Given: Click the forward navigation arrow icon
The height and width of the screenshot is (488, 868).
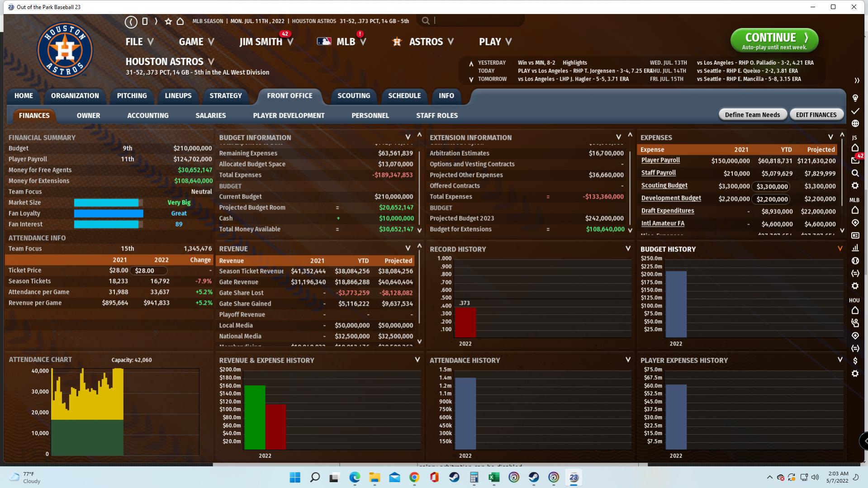Looking at the screenshot, I should click(156, 21).
